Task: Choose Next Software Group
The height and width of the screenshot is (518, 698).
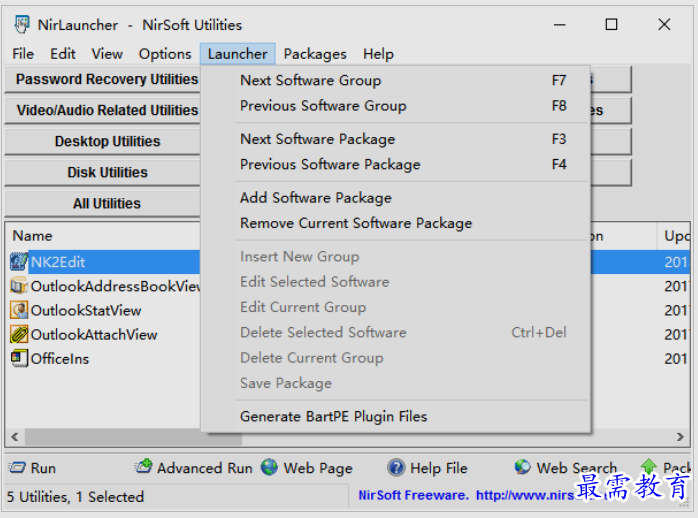Action: pyautogui.click(x=396, y=81)
